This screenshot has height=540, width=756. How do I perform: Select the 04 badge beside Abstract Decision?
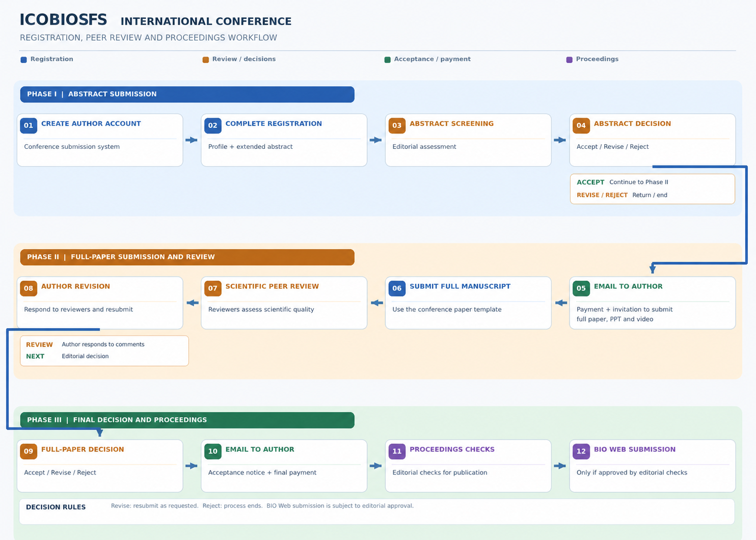[x=581, y=125]
